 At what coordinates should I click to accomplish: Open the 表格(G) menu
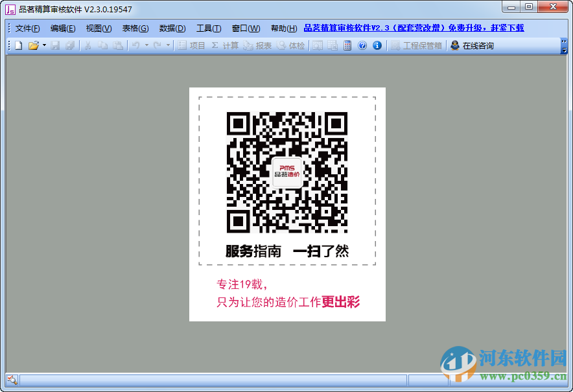pyautogui.click(x=135, y=28)
